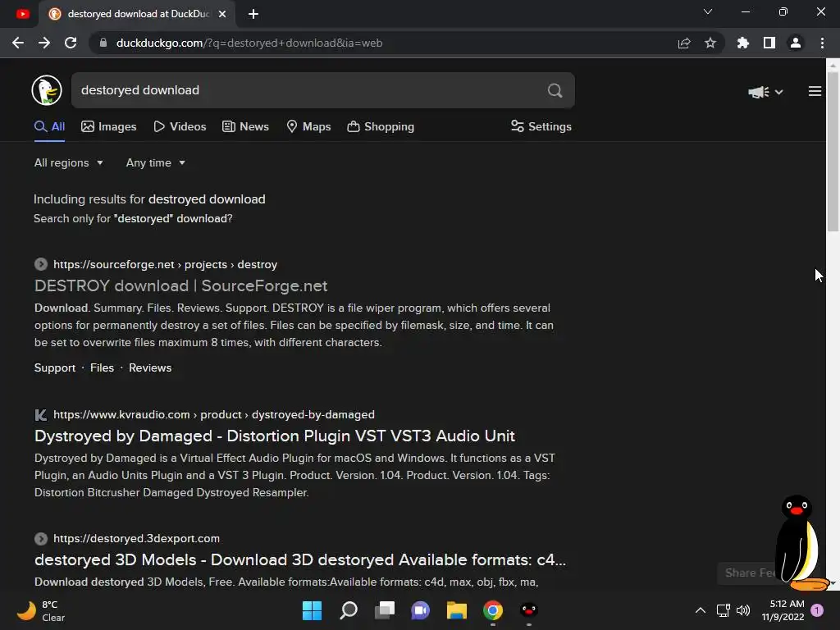Viewport: 840px width, 630px height.
Task: Bookmark this page with the star icon
Action: tap(710, 43)
